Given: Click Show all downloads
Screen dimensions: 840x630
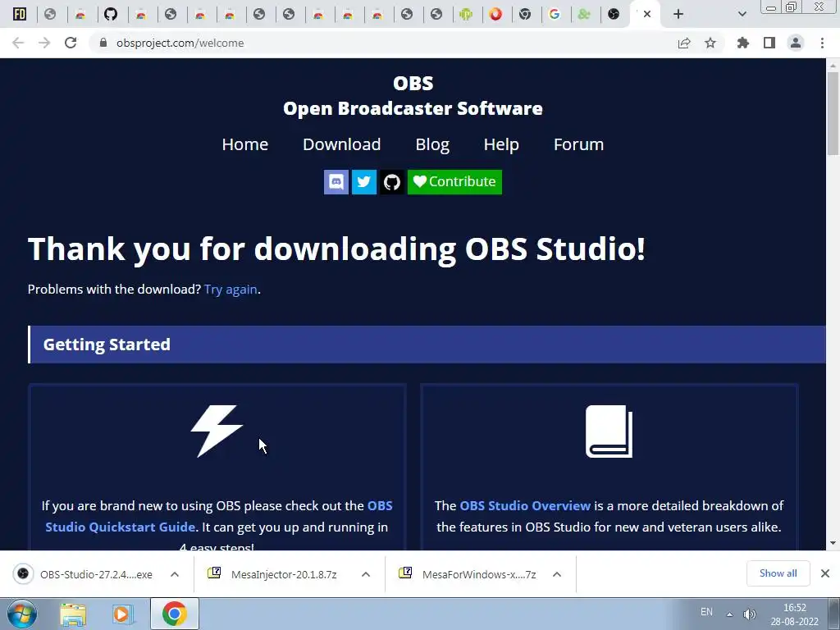Looking at the screenshot, I should 778,573.
